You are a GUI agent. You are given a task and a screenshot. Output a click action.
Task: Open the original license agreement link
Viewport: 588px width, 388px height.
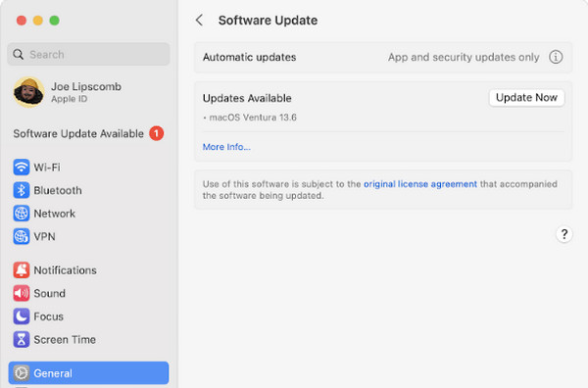[x=420, y=184]
